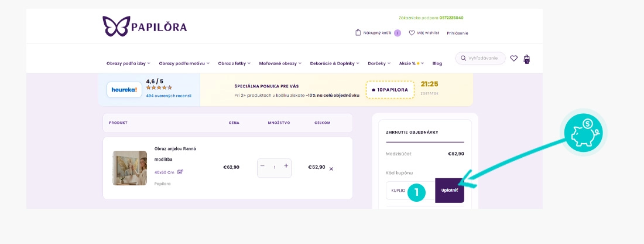Click the heureka! badge

[x=125, y=90]
